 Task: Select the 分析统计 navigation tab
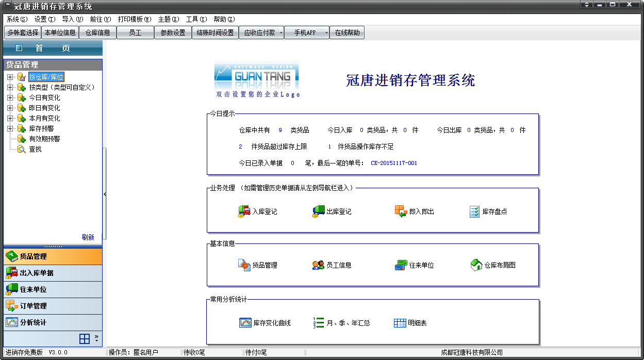click(53, 322)
